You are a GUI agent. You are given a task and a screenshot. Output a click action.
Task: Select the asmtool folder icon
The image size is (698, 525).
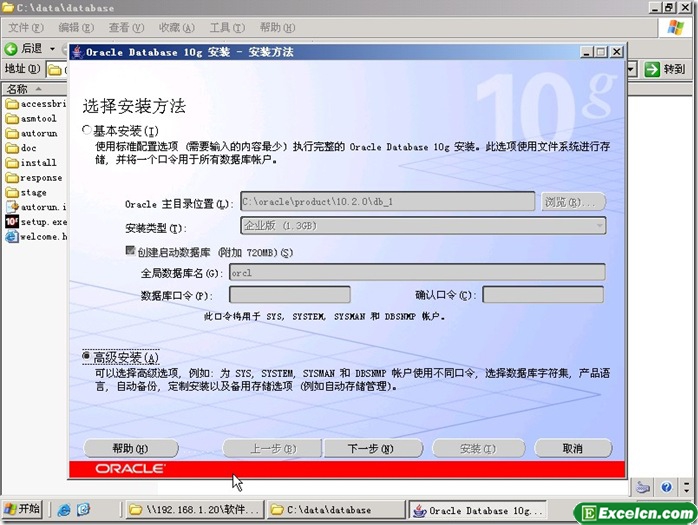12,118
